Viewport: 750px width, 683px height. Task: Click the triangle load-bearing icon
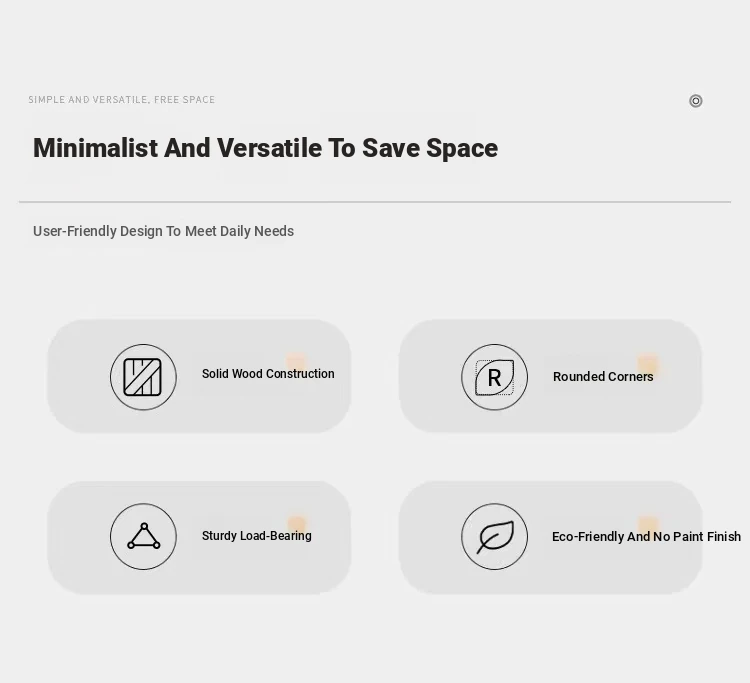pyautogui.click(x=143, y=537)
